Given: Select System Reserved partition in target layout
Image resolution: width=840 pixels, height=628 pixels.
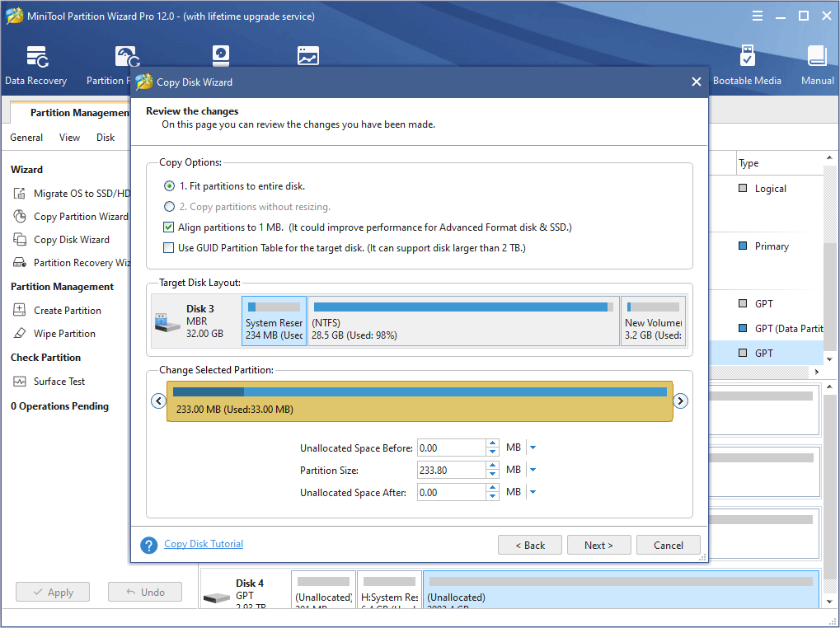Looking at the screenshot, I should pos(274,321).
